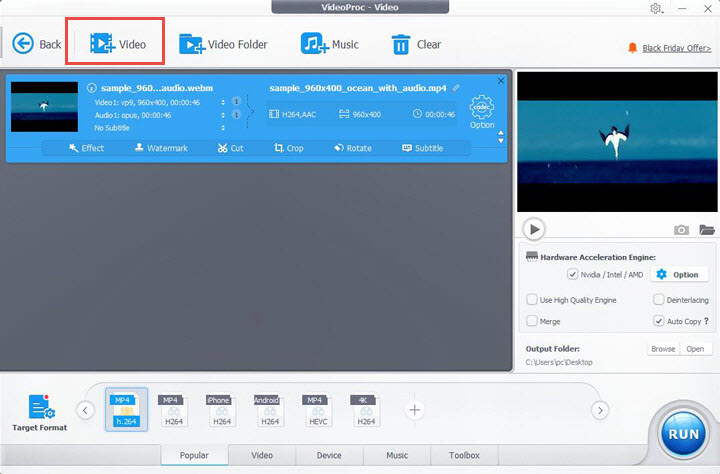The image size is (720, 474).
Task: Open the Crop tool
Action: point(289,148)
